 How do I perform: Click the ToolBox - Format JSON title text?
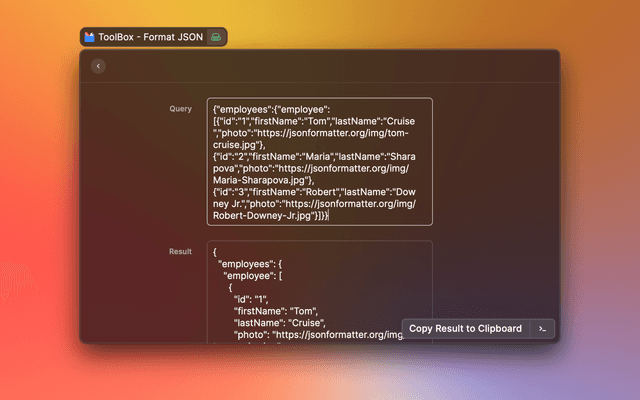150,37
